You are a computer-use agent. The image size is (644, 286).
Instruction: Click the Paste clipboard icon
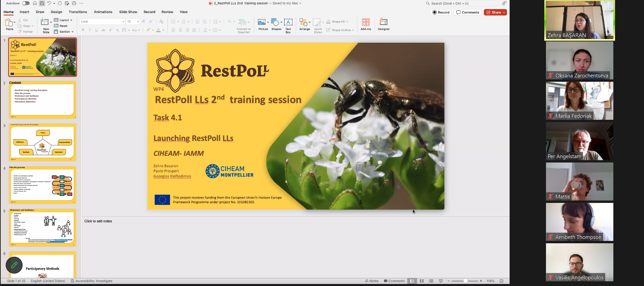(x=9, y=23)
